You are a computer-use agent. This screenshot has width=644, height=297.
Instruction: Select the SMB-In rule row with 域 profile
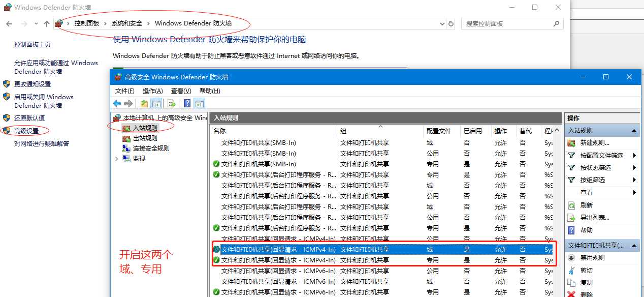pos(382,143)
